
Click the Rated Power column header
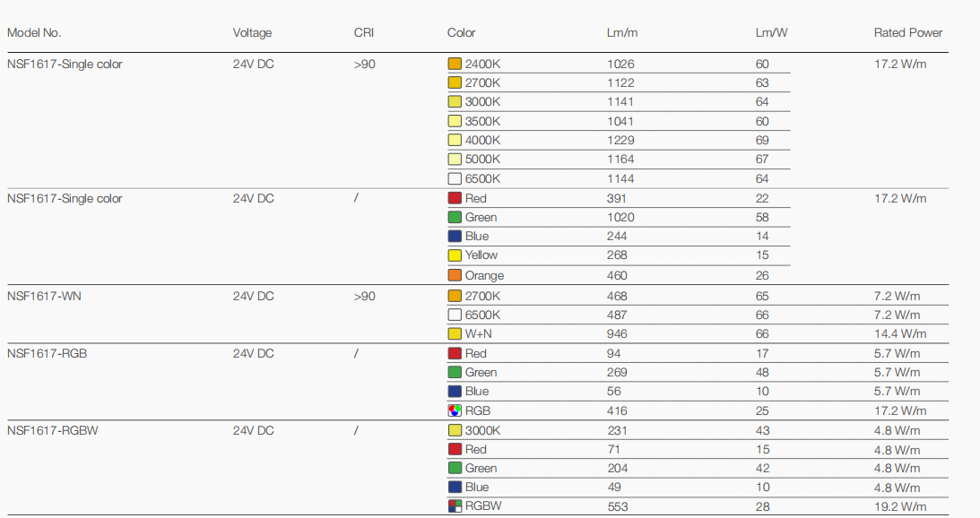(x=908, y=33)
